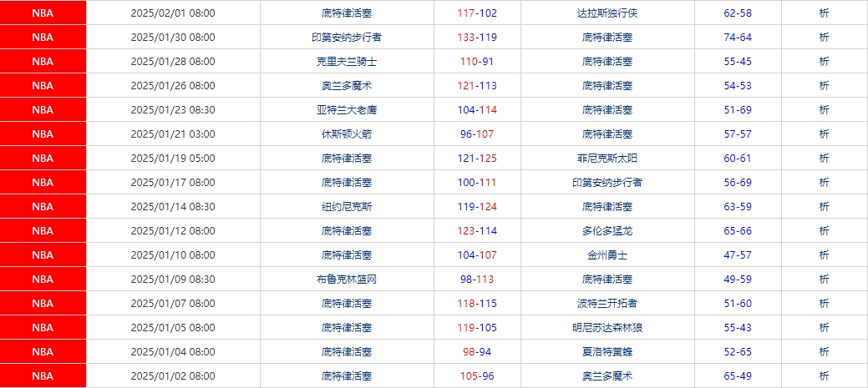Click the final score 121-113
Screen dimensions: 868x388
tap(477, 86)
